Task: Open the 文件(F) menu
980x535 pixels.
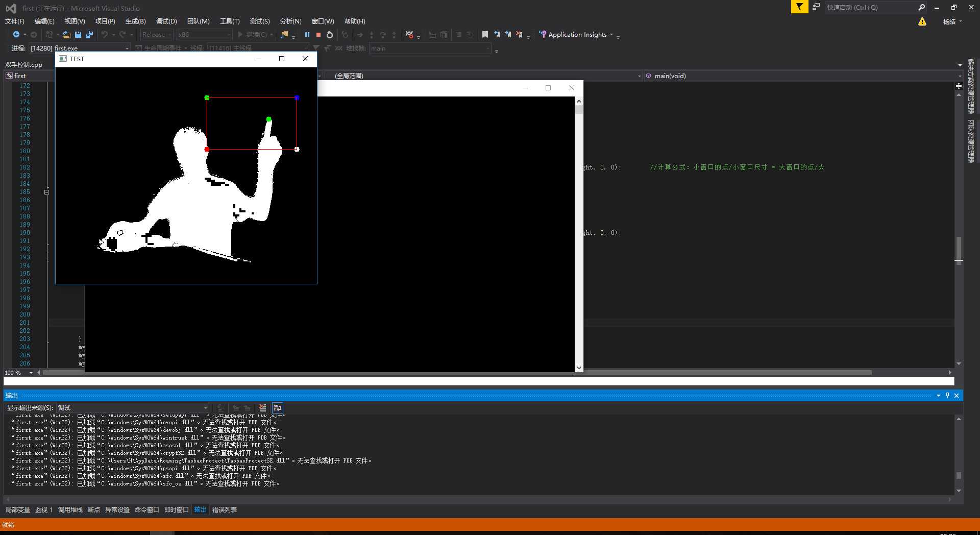Action: pyautogui.click(x=15, y=21)
